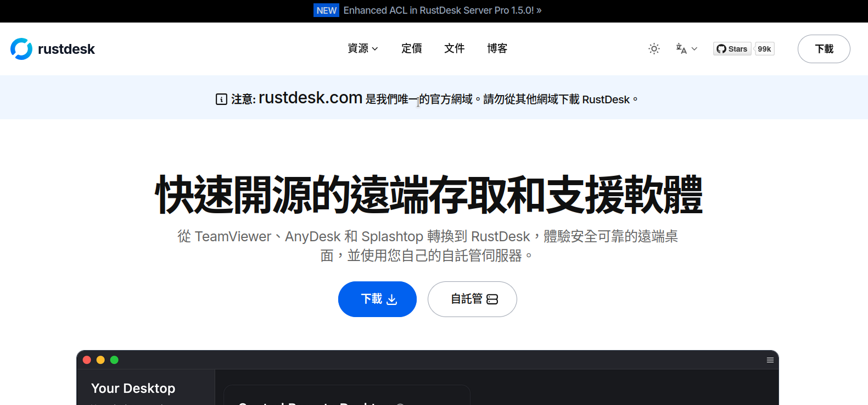Click the info icon in the notice banner
This screenshot has height=405, width=868.
point(221,99)
